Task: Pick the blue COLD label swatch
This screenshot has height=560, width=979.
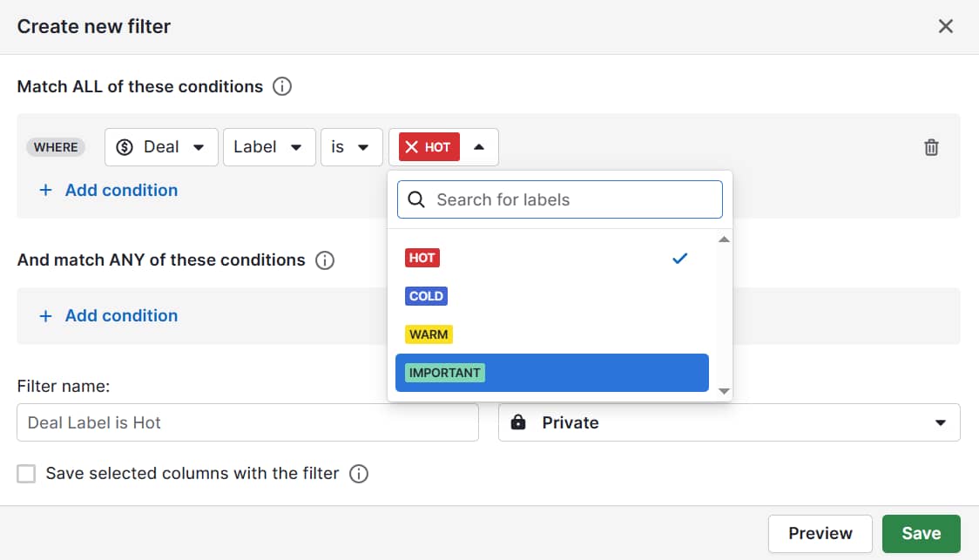Action: 426,295
